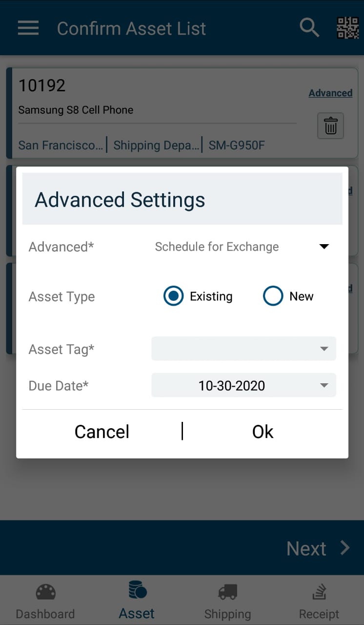
Task: Tap the search magnifier icon
Action: click(309, 28)
